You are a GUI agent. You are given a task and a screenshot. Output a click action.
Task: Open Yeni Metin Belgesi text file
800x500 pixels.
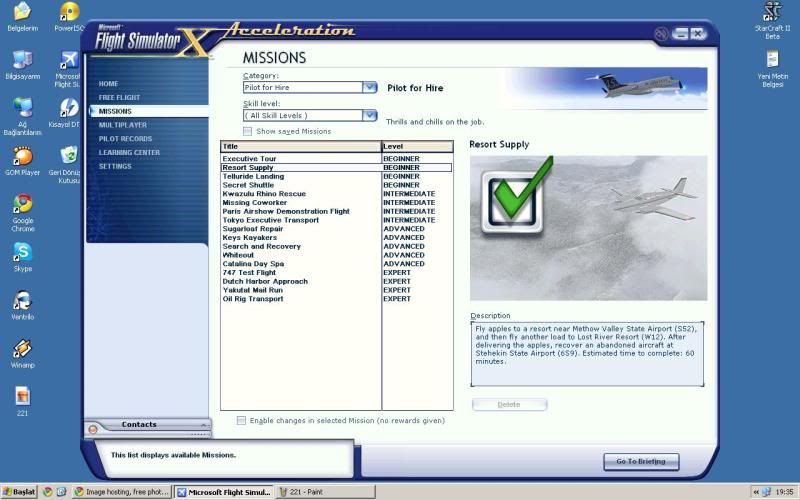point(772,69)
